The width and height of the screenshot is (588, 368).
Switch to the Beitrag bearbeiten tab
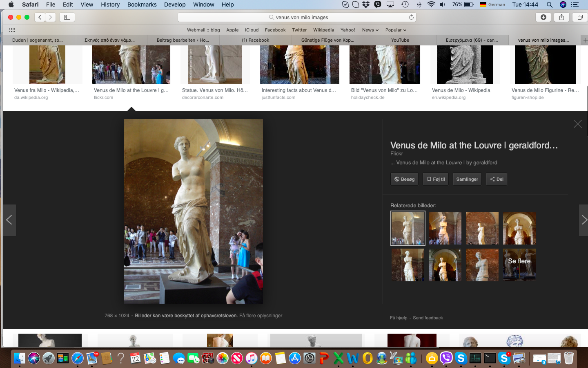coord(183,40)
